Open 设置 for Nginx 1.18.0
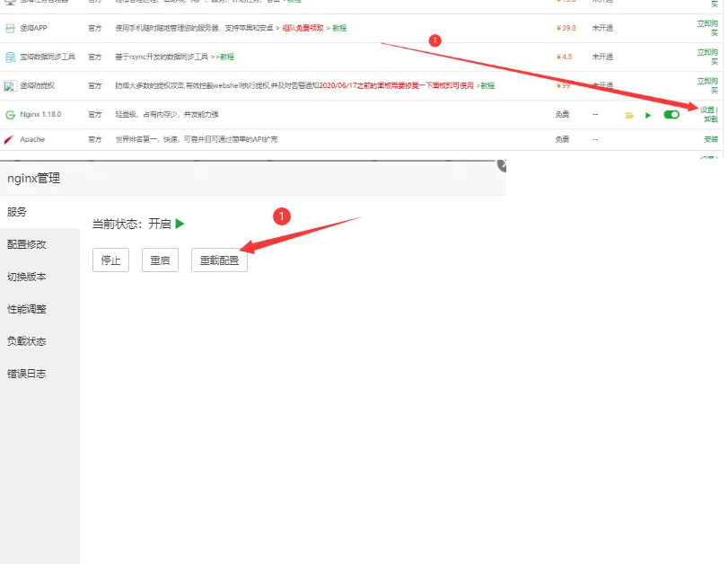728x564 pixels. coord(707,110)
